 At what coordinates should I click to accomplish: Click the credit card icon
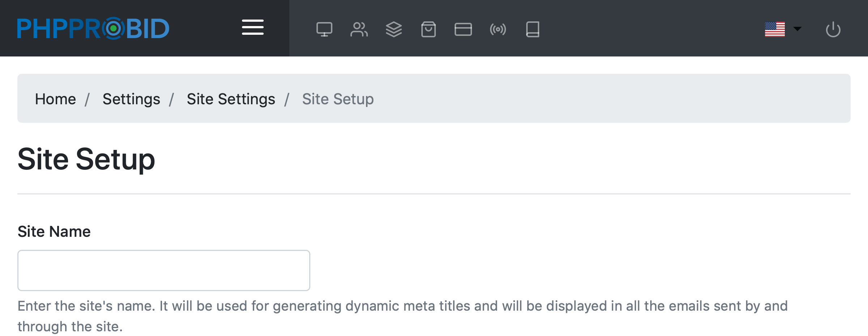[x=463, y=29]
